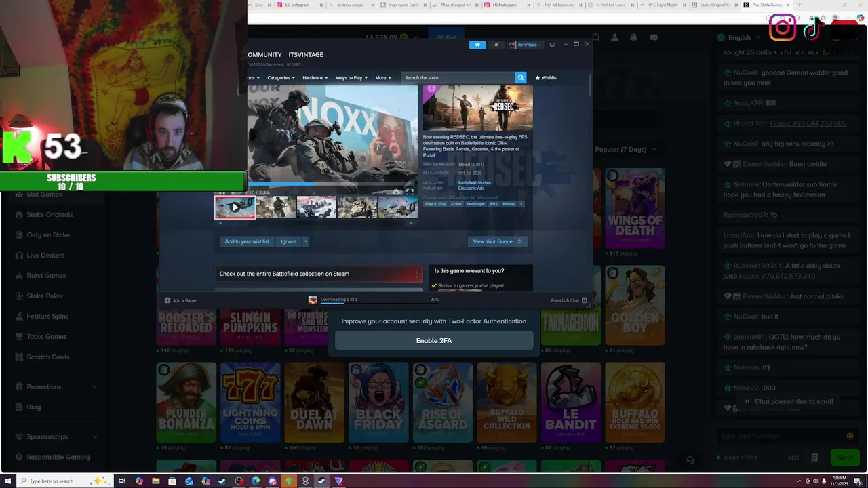Image resolution: width=868 pixels, height=488 pixels.
Task: Open Task View on the taskbar
Action: (x=122, y=481)
